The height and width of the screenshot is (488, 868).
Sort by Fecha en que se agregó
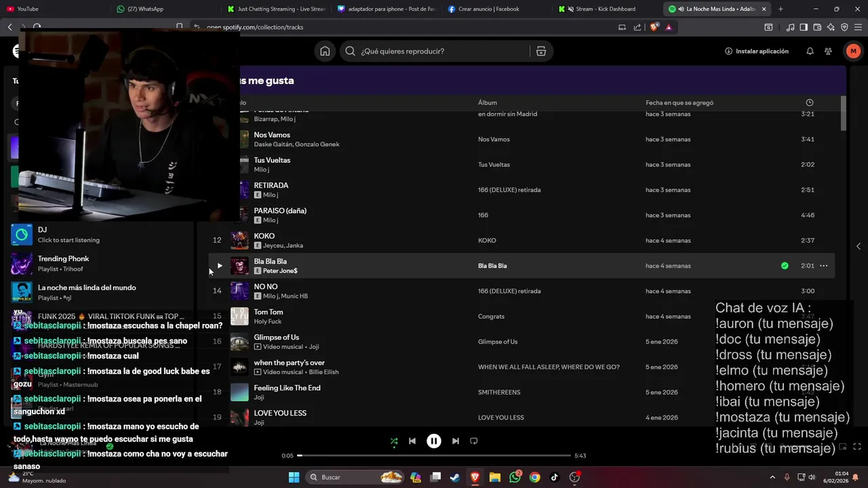pyautogui.click(x=679, y=102)
